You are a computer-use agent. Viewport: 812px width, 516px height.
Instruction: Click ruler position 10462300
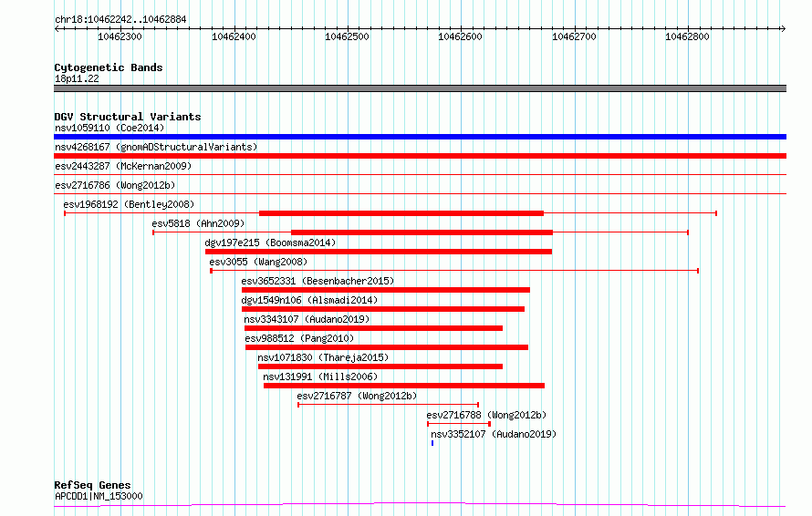coord(120,36)
